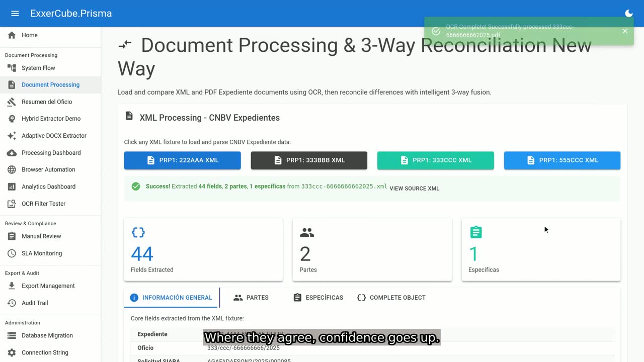The height and width of the screenshot is (362, 644).
Task: Load the PRP1: 222AAA XML fixture
Action: pos(183,160)
